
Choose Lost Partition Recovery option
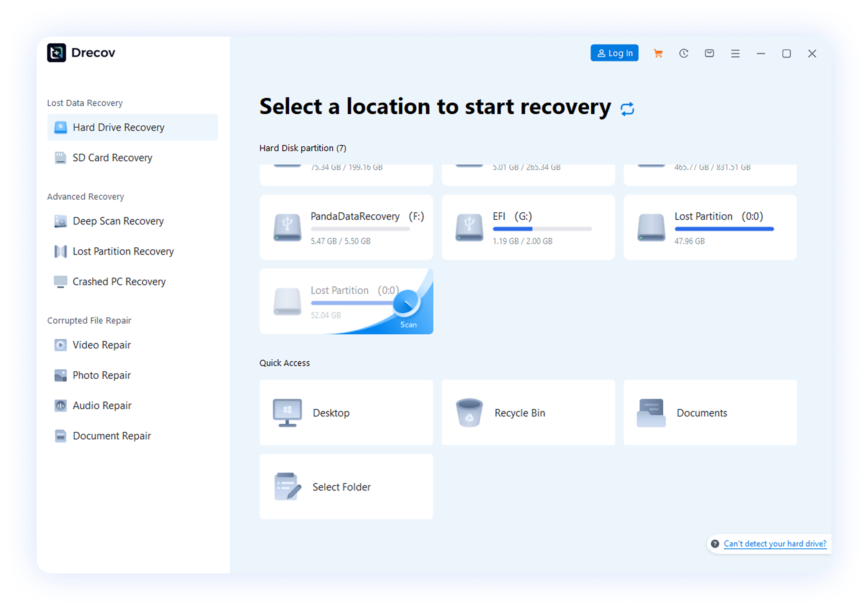pyautogui.click(x=123, y=251)
